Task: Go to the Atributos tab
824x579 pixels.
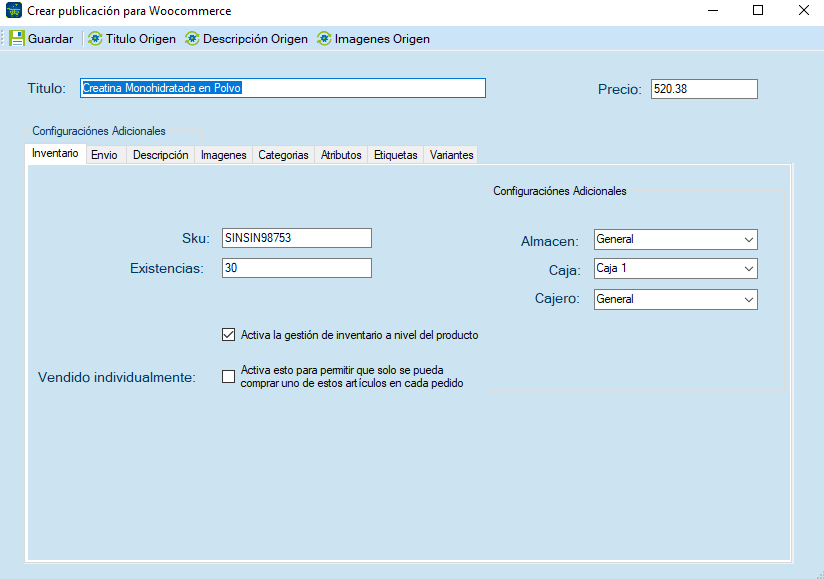Action: coord(341,155)
